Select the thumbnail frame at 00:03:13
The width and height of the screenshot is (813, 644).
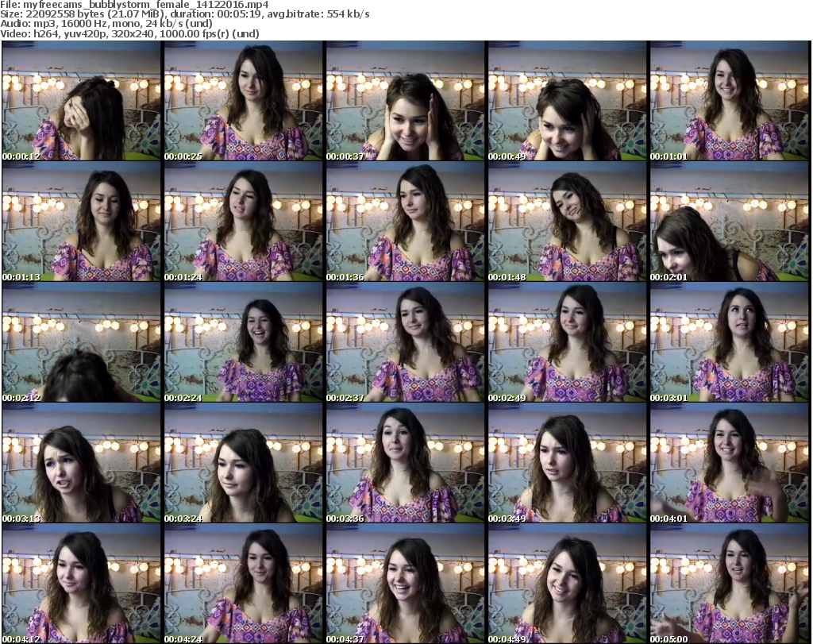pyautogui.click(x=82, y=463)
